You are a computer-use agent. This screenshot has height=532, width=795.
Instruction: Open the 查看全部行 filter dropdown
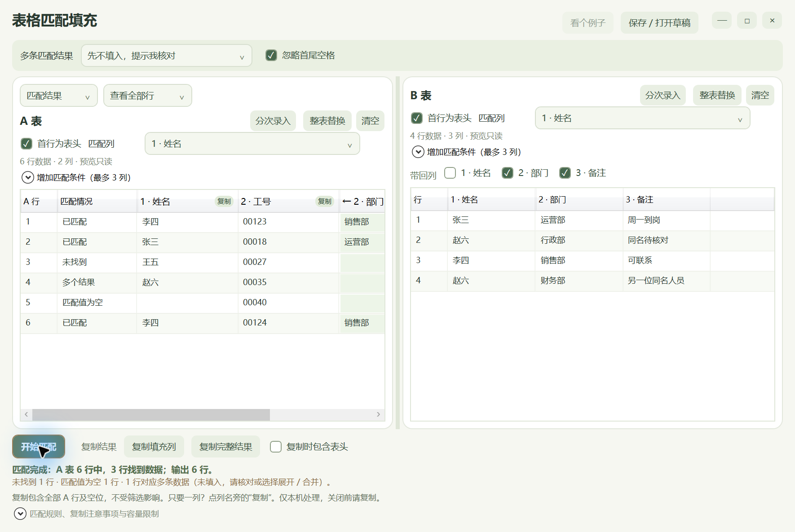tap(148, 96)
